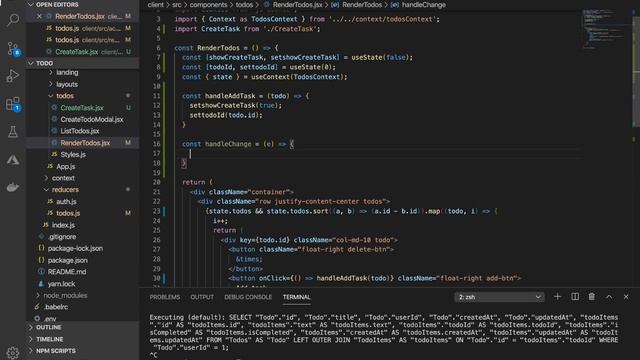Click 'components' in the breadcrumb
The height and width of the screenshot is (360, 640).
coord(208,5)
